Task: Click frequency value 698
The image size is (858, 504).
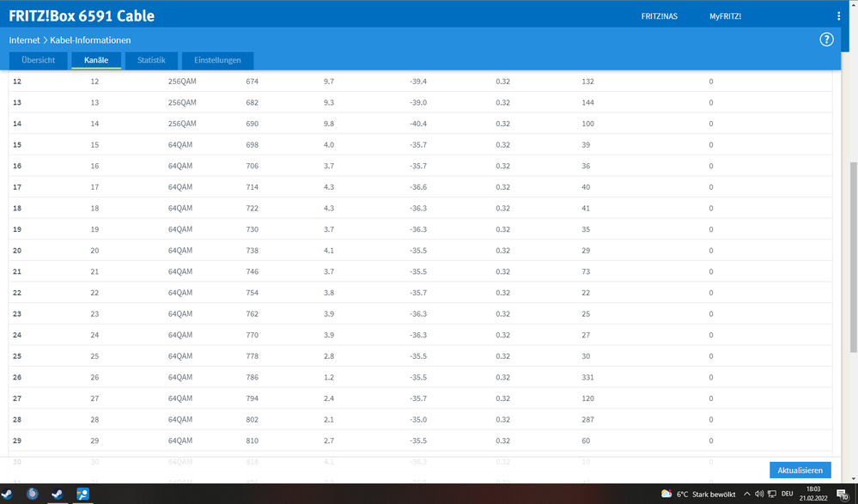Action: [x=253, y=145]
